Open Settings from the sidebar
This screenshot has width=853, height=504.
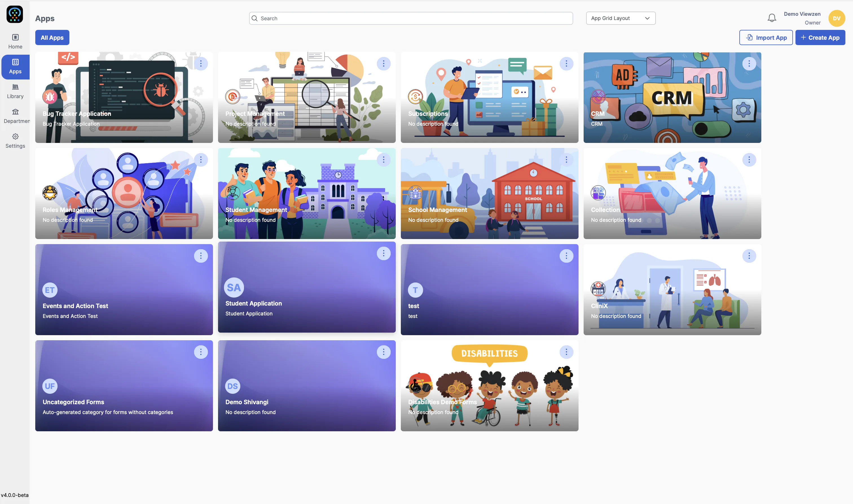[x=15, y=141]
